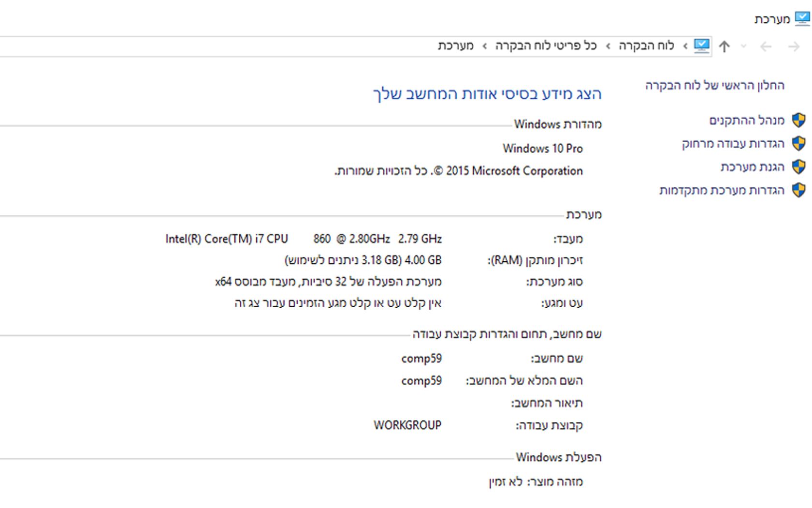
Task: Open the recent locations dropdown arrow
Action: point(744,46)
